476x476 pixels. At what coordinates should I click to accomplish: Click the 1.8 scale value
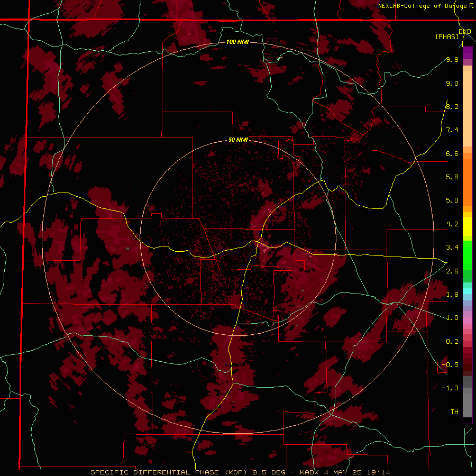[x=452, y=295]
